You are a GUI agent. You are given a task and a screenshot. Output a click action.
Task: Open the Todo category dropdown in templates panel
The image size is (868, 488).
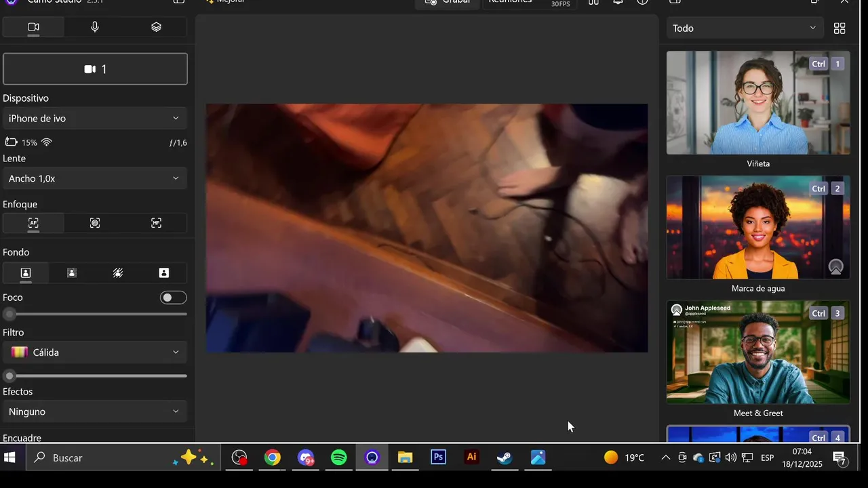(745, 28)
